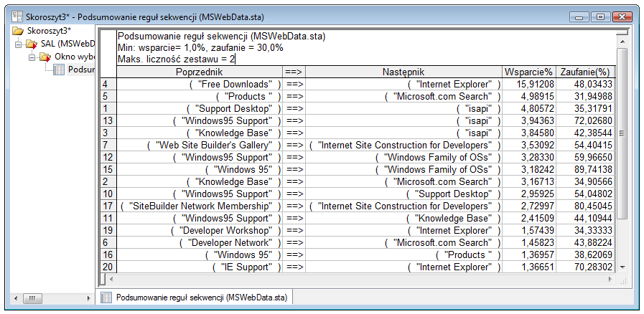
Task: Collapse the Okno wybo tree node
Action: [32, 57]
